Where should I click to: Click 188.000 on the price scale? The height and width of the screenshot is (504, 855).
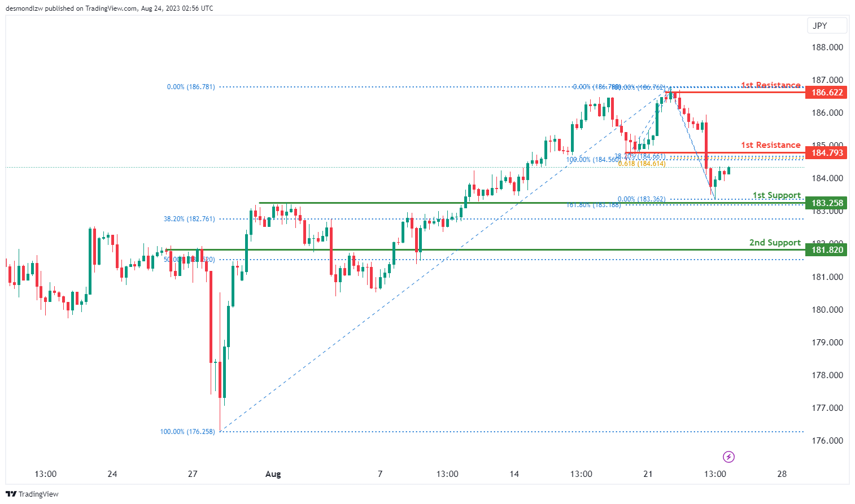(x=827, y=47)
